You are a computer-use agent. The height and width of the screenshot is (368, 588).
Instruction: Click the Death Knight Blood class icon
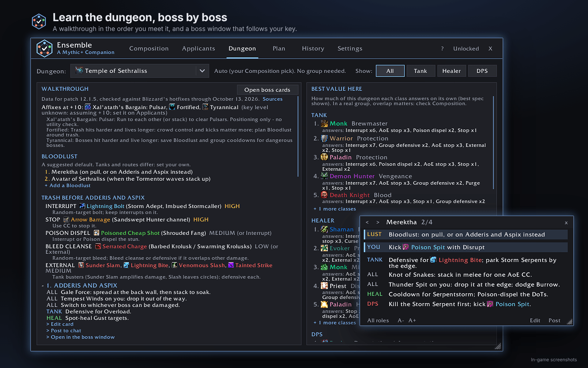324,195
